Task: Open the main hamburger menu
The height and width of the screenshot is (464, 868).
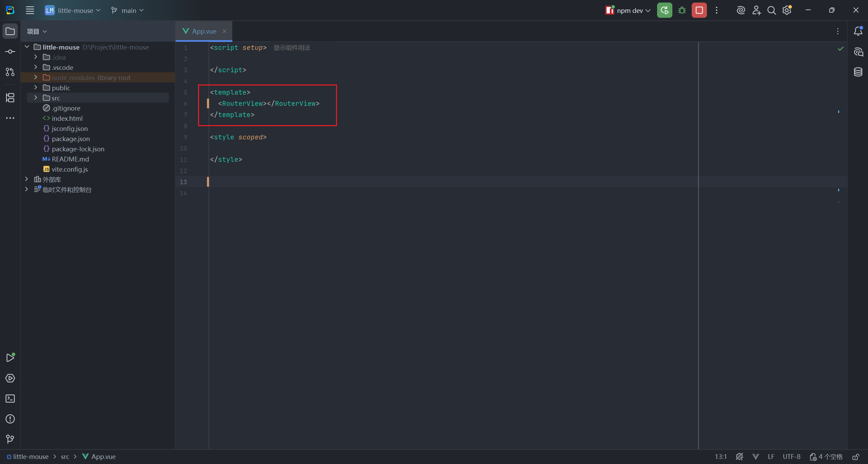Action: [30, 10]
